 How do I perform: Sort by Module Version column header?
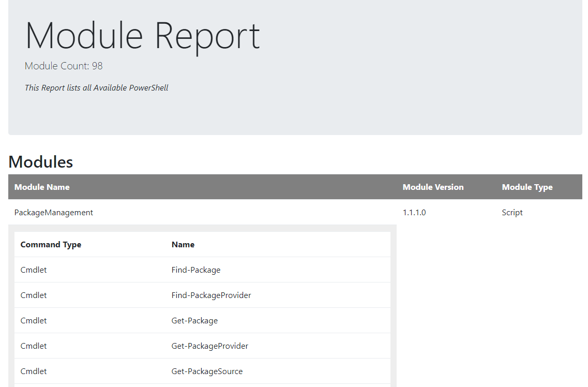[x=433, y=187]
